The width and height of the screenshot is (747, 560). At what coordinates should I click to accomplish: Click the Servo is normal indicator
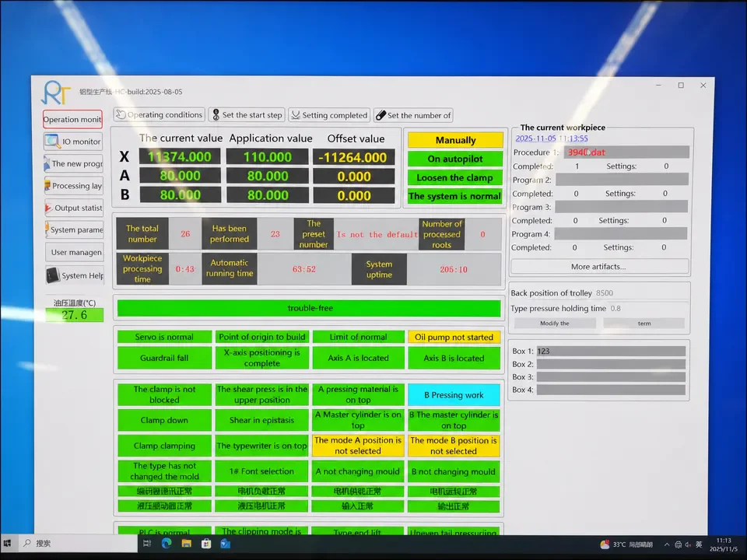coord(164,337)
